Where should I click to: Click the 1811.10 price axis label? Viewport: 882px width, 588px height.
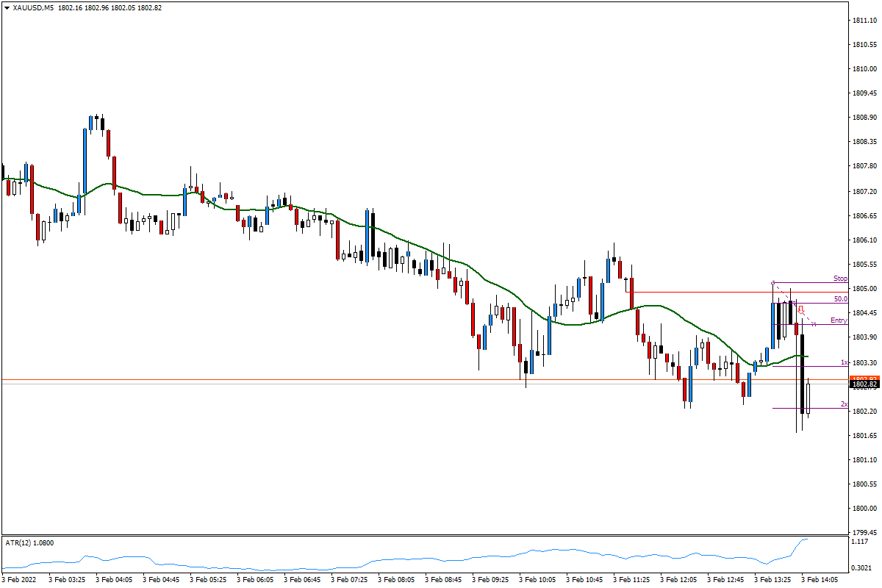[864, 21]
